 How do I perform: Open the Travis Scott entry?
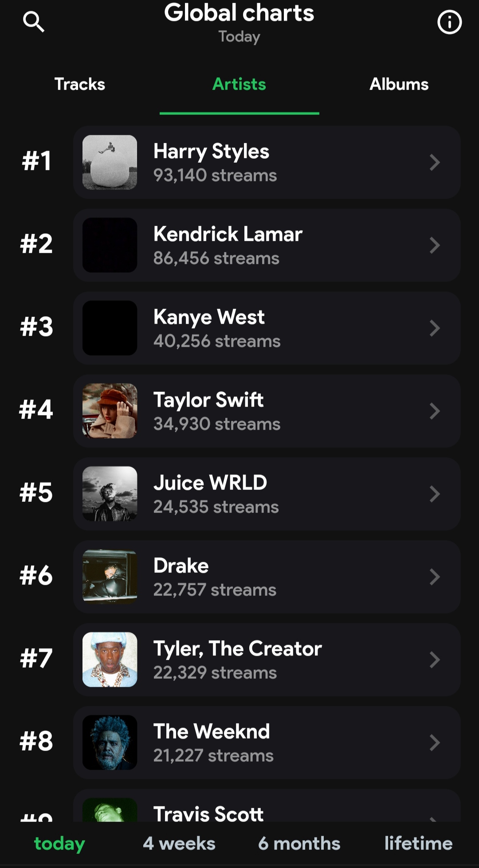[208, 813]
